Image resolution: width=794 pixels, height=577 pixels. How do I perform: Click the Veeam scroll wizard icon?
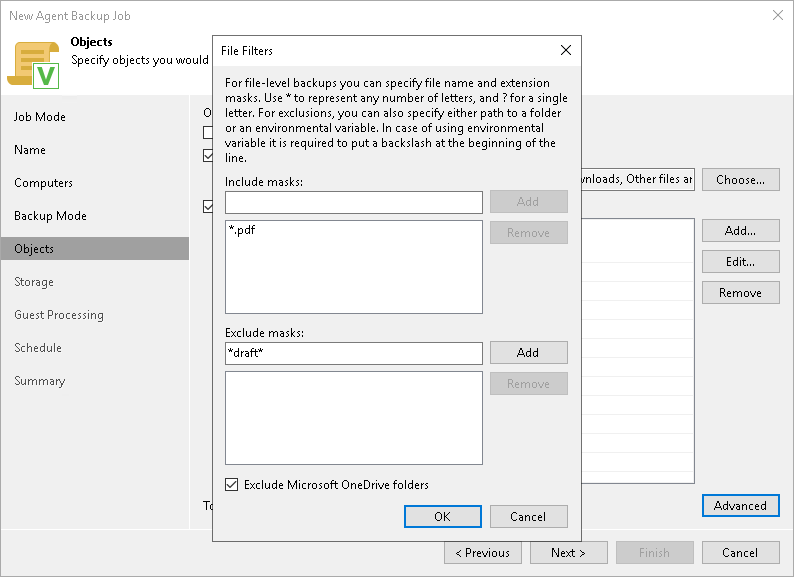coord(33,65)
